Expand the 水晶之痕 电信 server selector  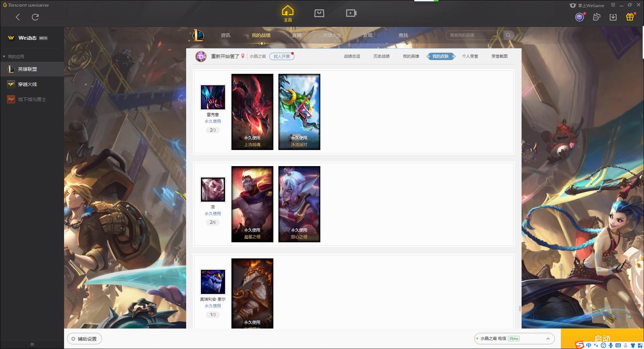coord(514,339)
